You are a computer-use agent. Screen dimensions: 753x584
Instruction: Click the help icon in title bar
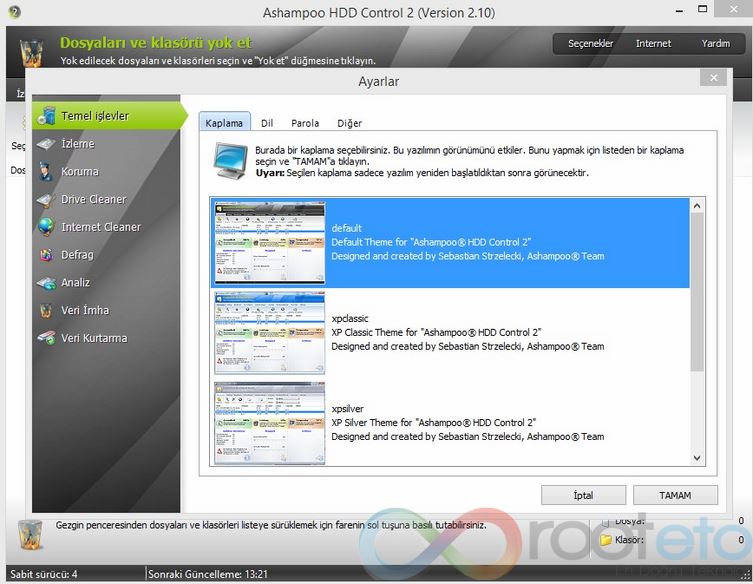coord(14,12)
